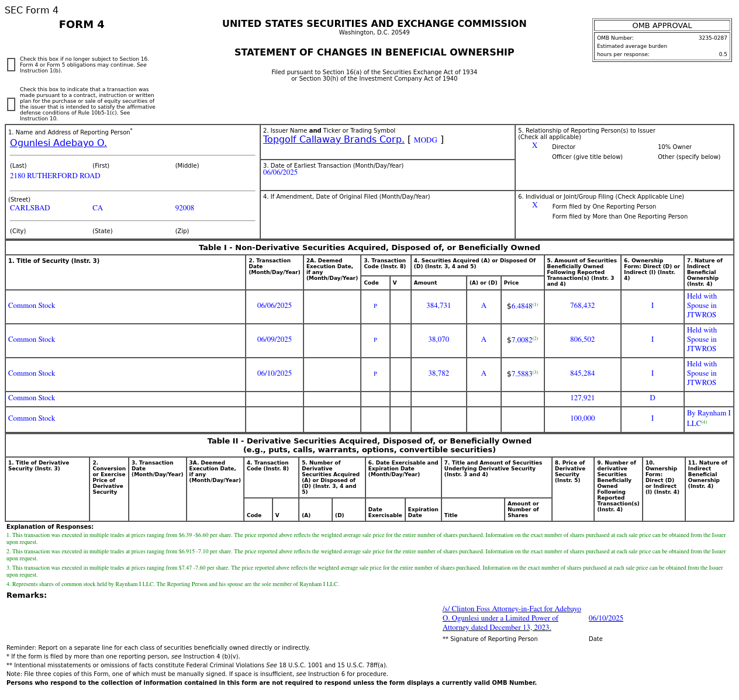
Task: Click the 06/09/2025 transaction date
Action: 274,339
